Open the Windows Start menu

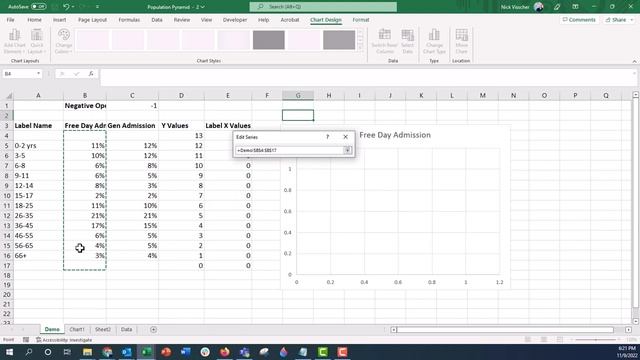pos(9,352)
